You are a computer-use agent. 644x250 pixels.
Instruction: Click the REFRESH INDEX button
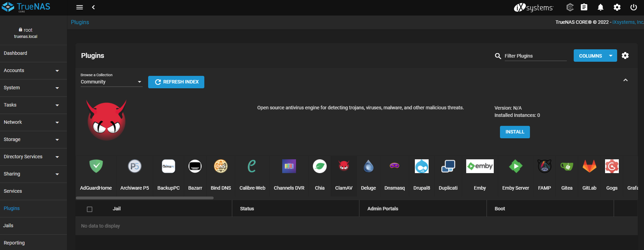(x=176, y=82)
